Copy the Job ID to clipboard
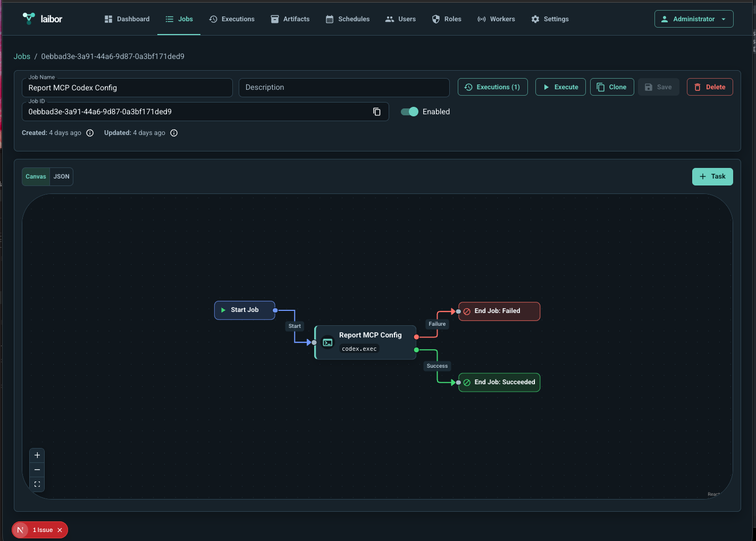 pyautogui.click(x=377, y=112)
